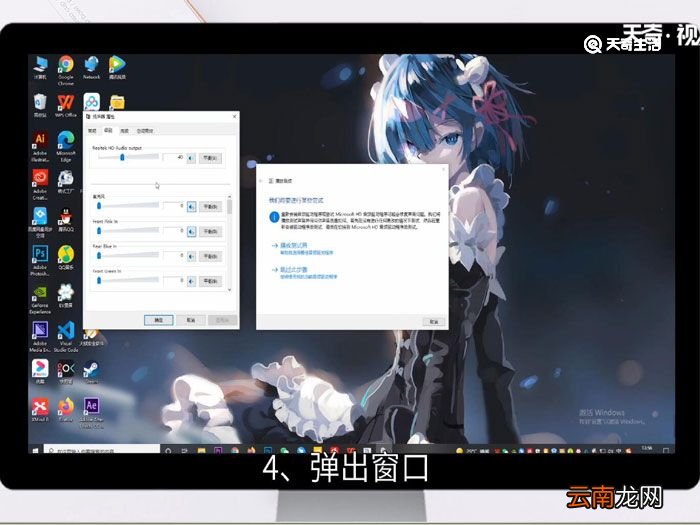Image resolution: width=700 pixels, height=525 pixels.
Task: Open Adobe Media Encoder desktop icon
Action: (x=40, y=337)
